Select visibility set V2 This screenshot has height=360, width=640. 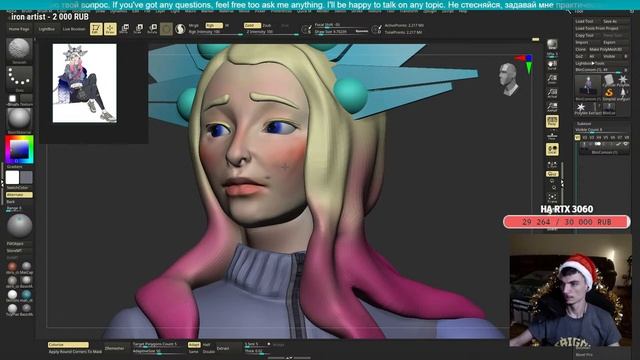point(584,138)
